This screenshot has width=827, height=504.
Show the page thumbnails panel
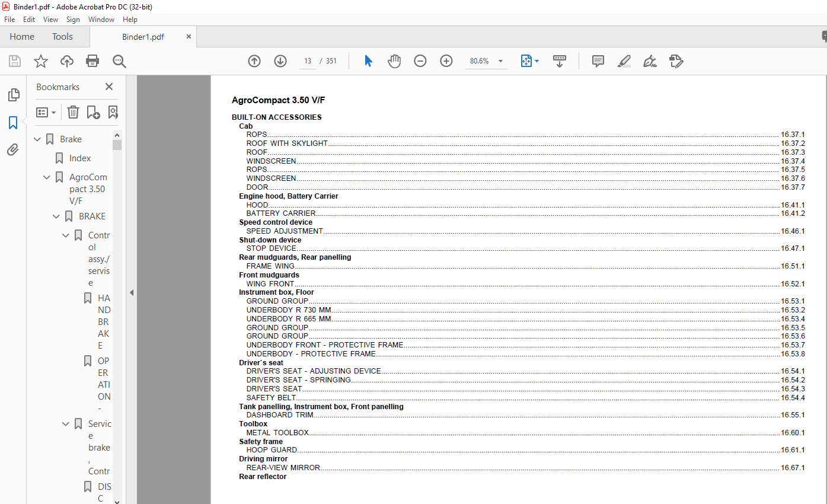coord(13,95)
